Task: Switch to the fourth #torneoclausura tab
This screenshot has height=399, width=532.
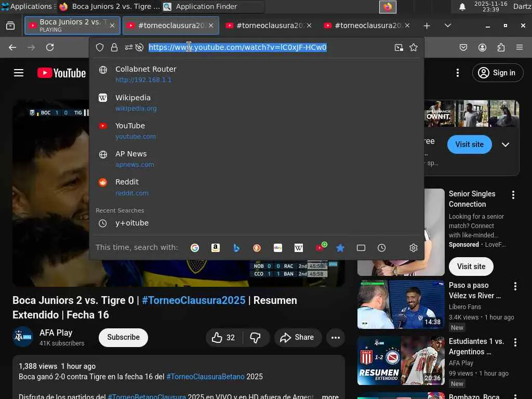Action: [367, 25]
